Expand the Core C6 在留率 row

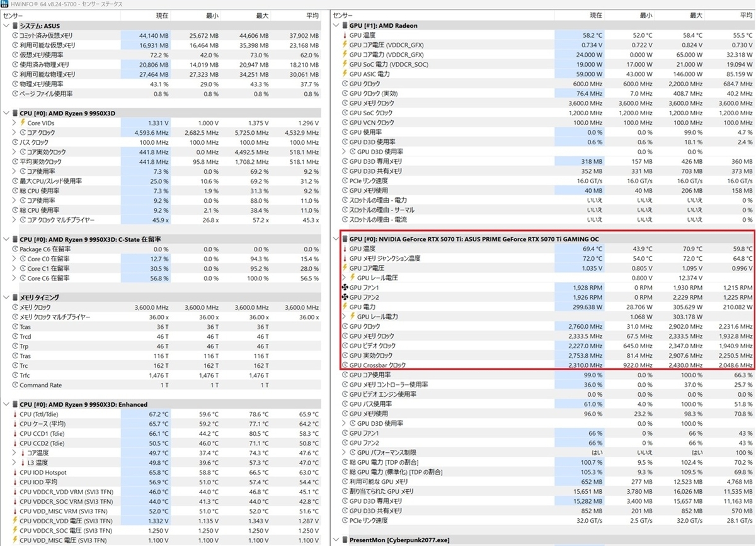(x=14, y=278)
